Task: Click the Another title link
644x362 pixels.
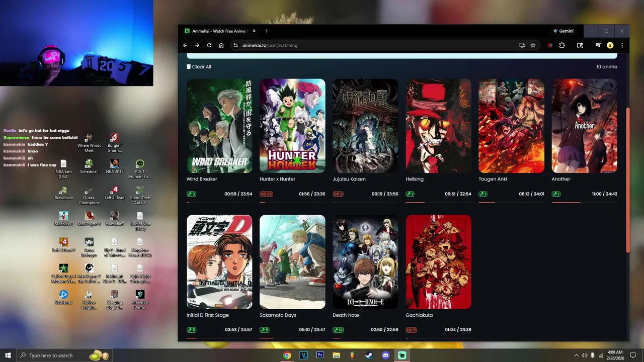Action: (561, 179)
